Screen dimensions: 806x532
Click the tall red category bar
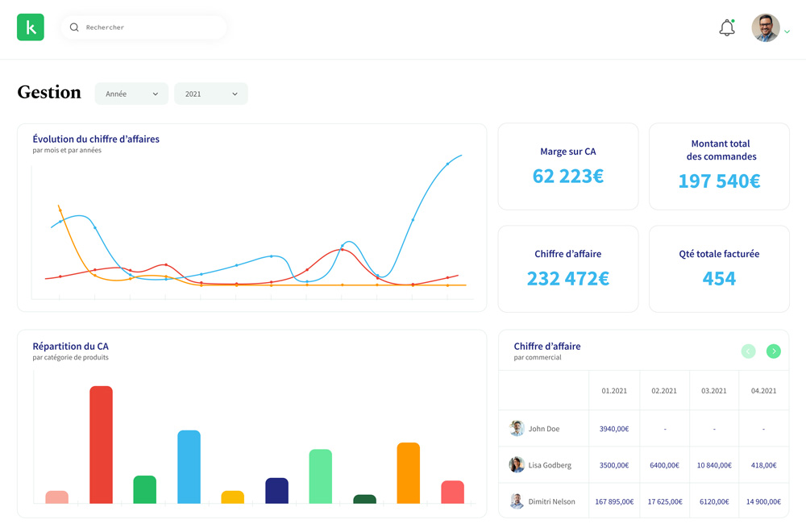pos(101,445)
